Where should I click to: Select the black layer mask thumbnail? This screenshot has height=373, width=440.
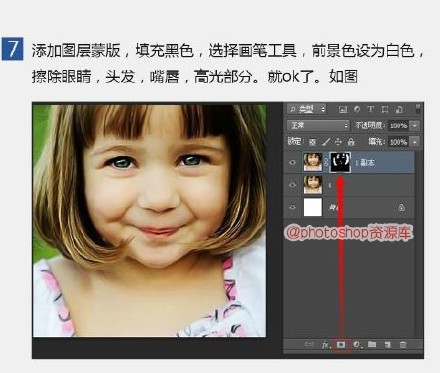[x=340, y=162]
